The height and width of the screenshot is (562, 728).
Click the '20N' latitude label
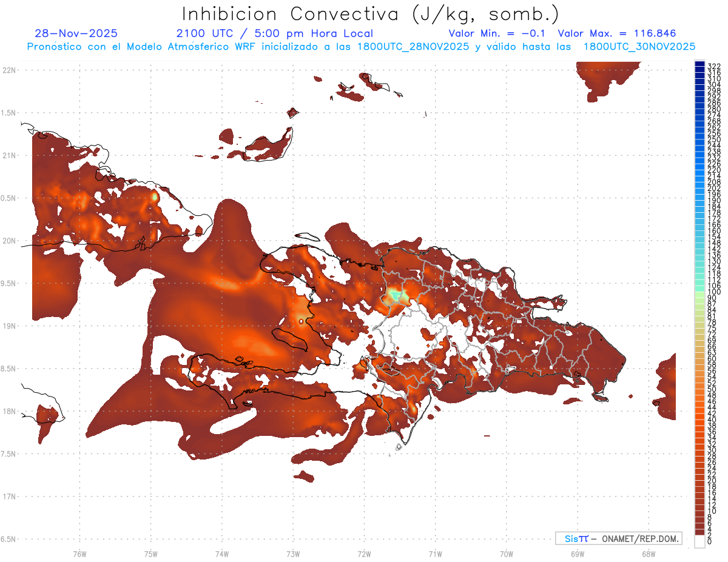pos(8,241)
